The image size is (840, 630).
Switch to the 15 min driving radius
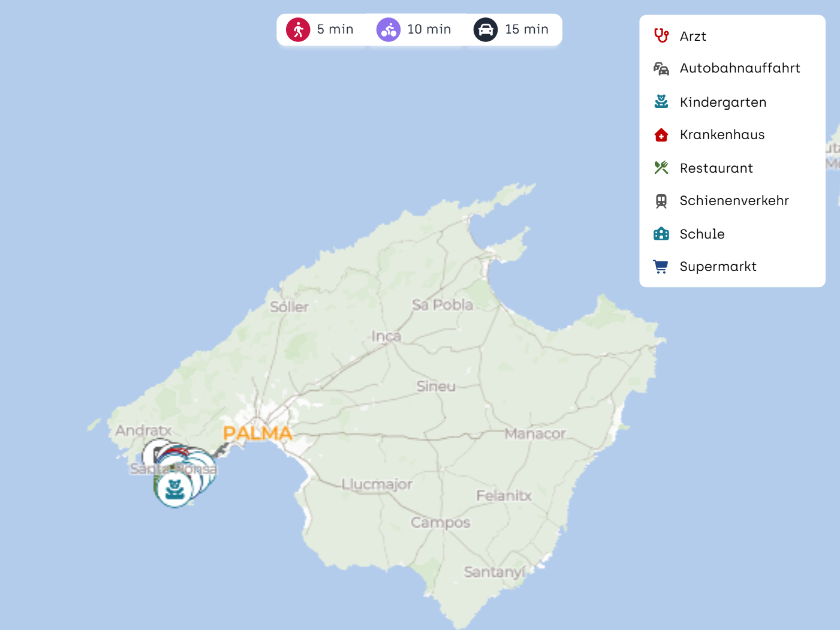coord(511,29)
